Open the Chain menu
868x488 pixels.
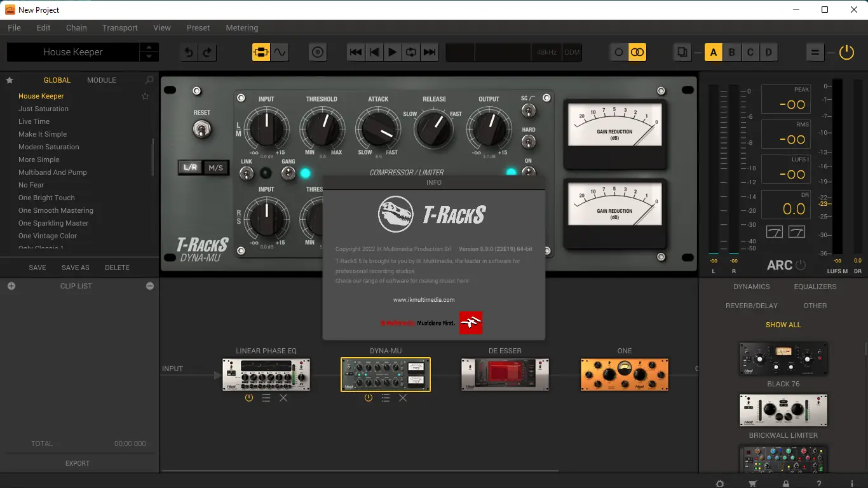coord(76,27)
